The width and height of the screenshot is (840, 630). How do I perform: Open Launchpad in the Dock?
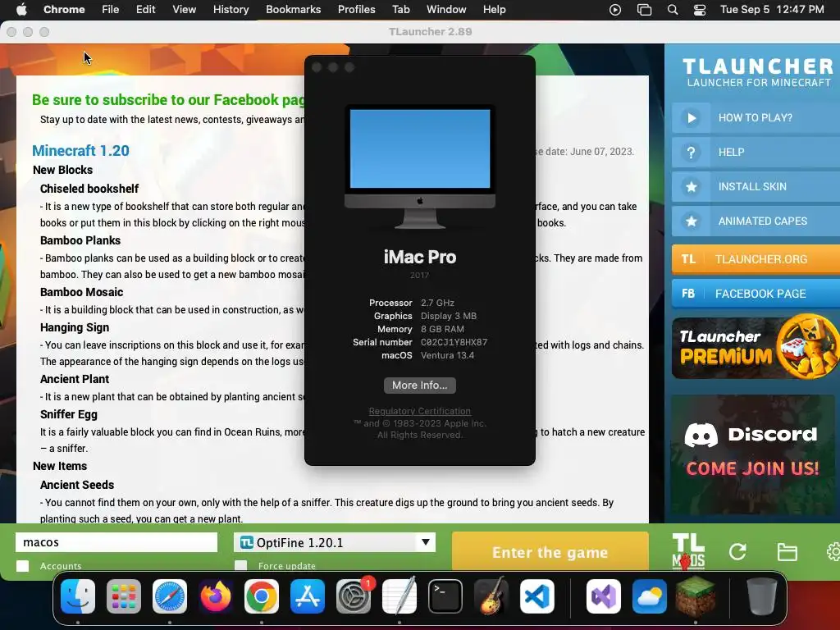[x=124, y=596]
